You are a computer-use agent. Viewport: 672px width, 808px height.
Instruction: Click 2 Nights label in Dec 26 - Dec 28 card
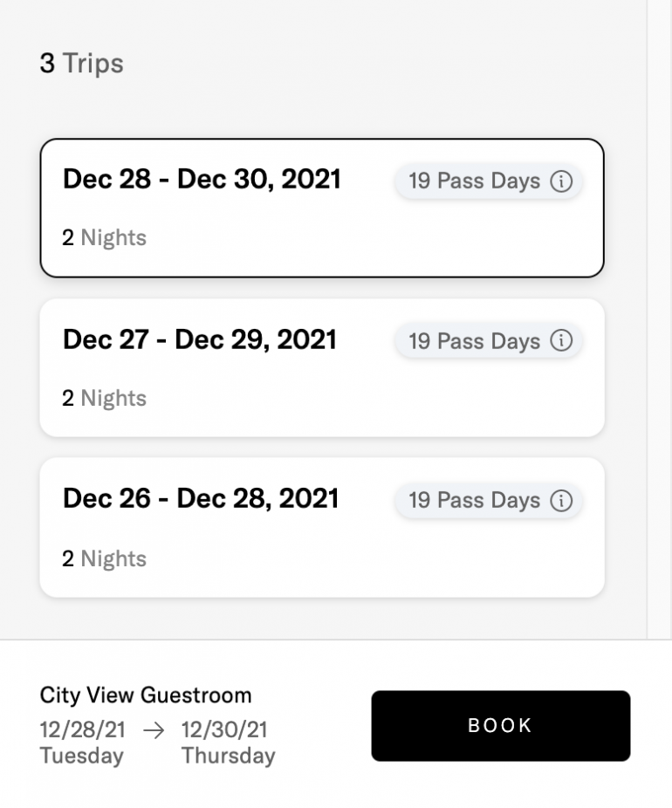[x=104, y=558]
